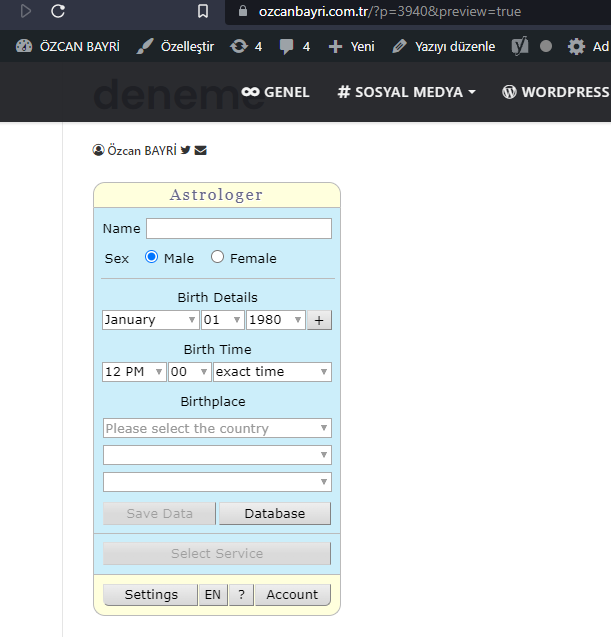611x637 pixels.
Task: Open the birth year dropdown showing 1980
Action: click(276, 320)
